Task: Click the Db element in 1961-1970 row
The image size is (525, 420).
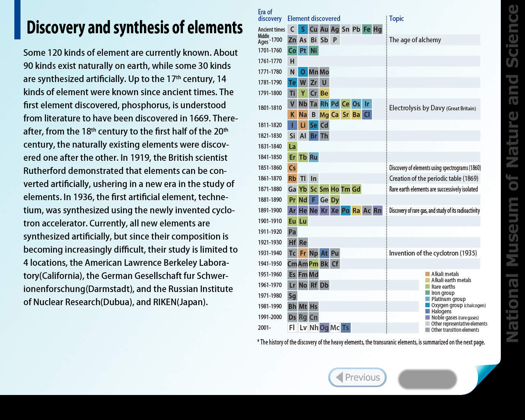Action: 324,285
